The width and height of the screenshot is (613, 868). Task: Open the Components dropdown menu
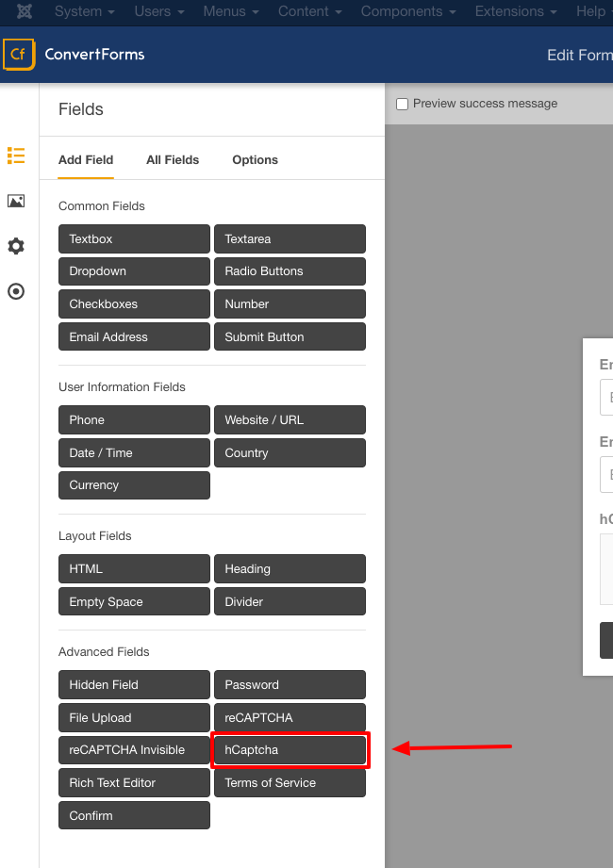coord(408,11)
